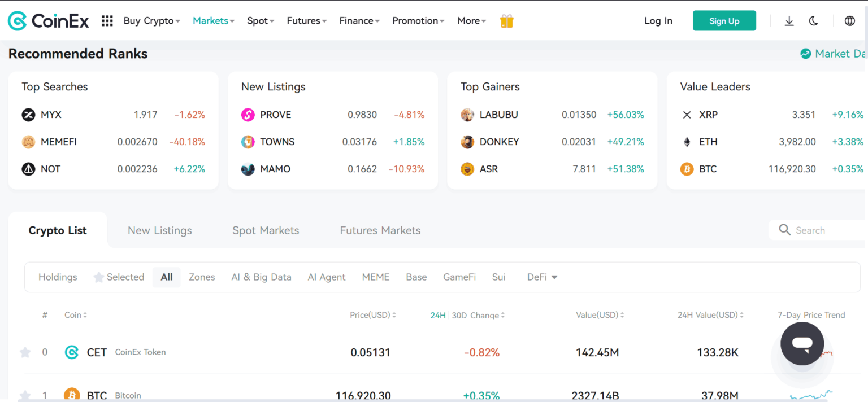Click the search magnifier in the crypto list

pyautogui.click(x=784, y=230)
